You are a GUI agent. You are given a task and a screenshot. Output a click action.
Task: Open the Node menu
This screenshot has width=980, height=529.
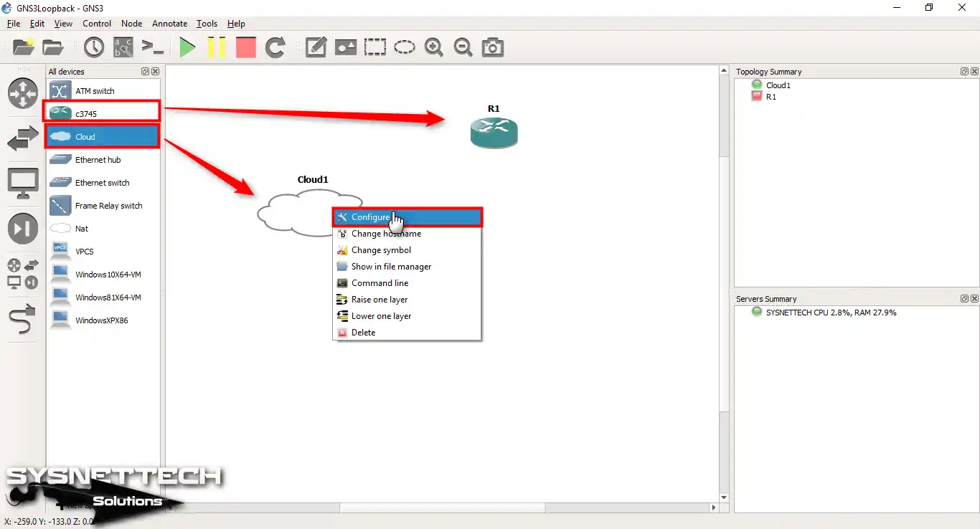pyautogui.click(x=132, y=24)
